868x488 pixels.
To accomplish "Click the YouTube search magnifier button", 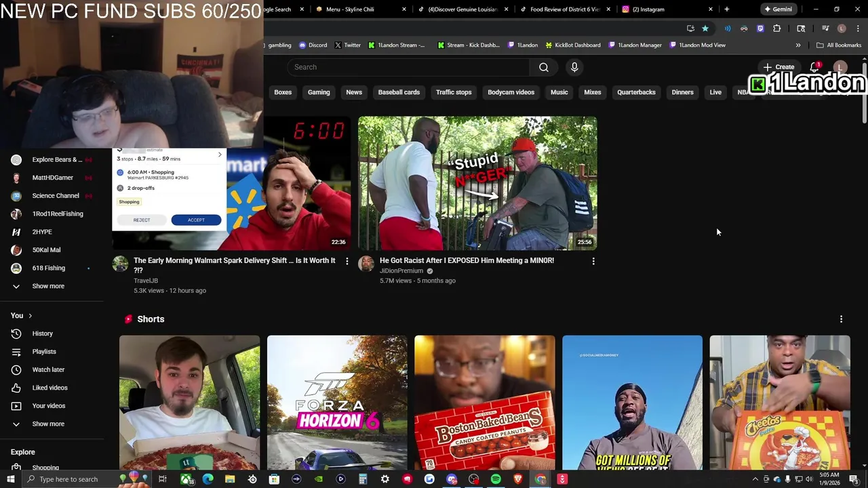I will tap(543, 67).
